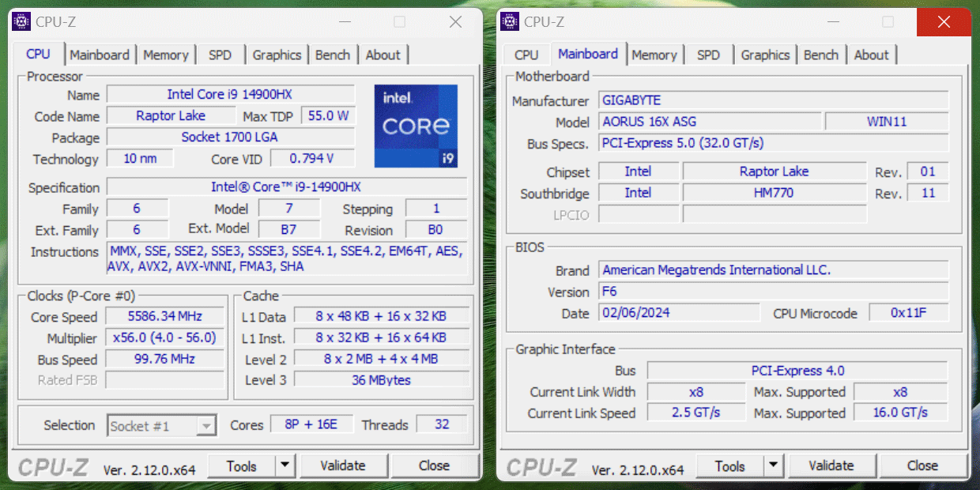Viewport: 980px width, 490px height.
Task: Click L1 Data value '8 x 48 KB + 16 x 32 KB'
Action: pos(381,316)
